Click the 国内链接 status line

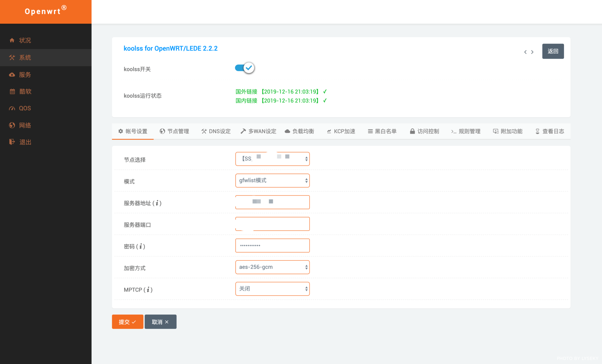click(281, 101)
